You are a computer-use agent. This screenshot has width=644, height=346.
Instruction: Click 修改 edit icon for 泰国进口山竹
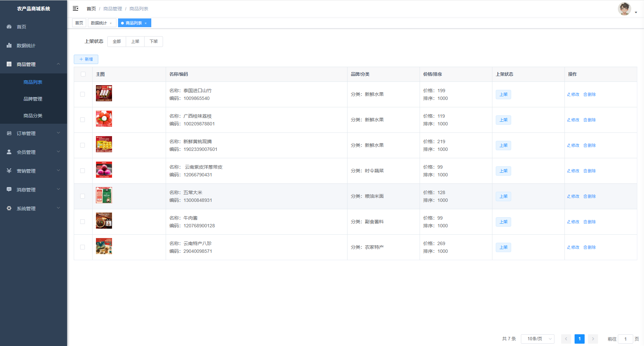pyautogui.click(x=569, y=95)
